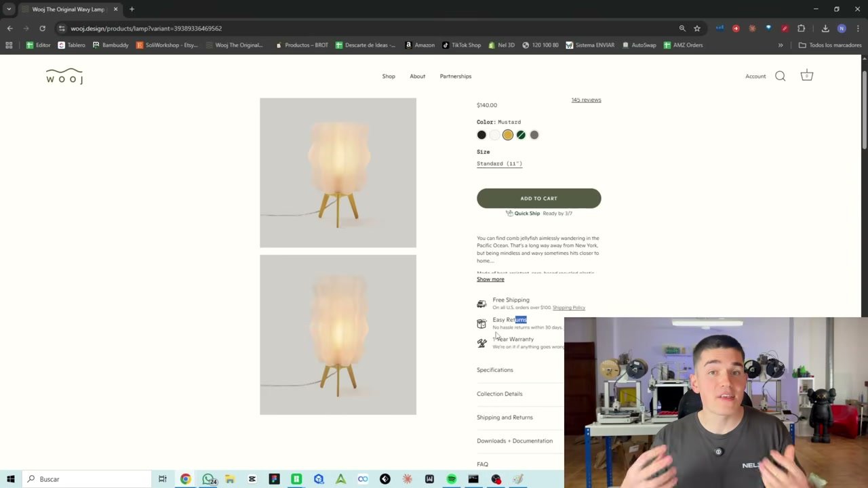
Task: Bookmark this page with the star
Action: coord(697,28)
